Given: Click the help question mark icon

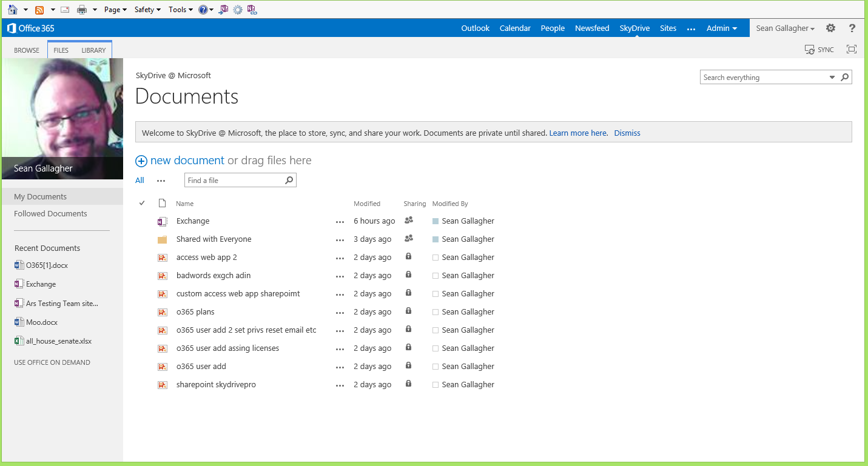Looking at the screenshot, I should (x=852, y=28).
